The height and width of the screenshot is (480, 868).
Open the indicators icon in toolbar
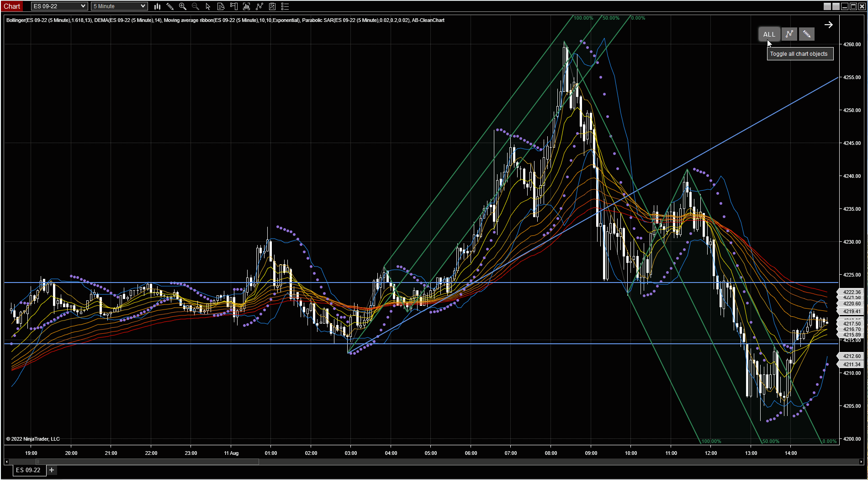[x=247, y=6]
